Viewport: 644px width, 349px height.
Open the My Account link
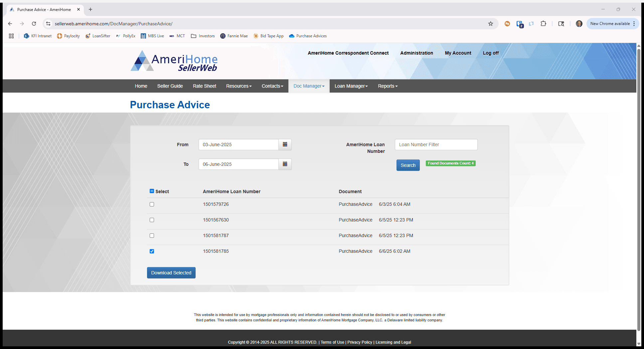click(458, 53)
